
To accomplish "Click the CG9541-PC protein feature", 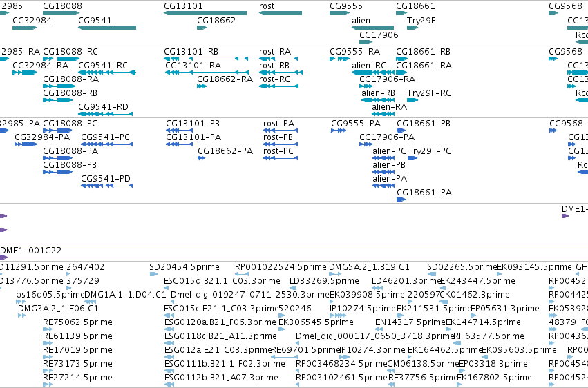I will (107, 144).
